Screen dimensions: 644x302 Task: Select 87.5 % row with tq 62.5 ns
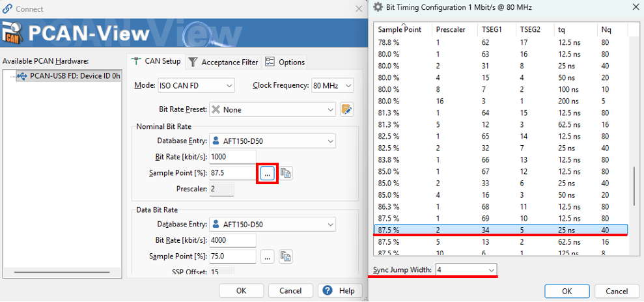coord(501,241)
